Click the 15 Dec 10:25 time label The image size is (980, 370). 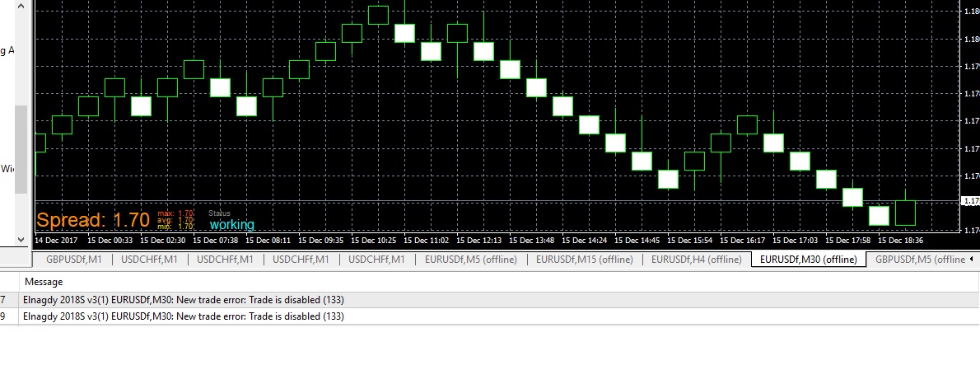(373, 240)
